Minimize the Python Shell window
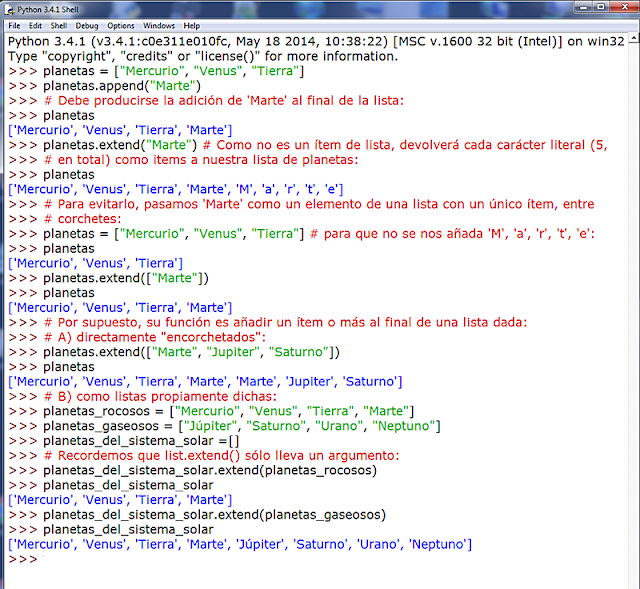The width and height of the screenshot is (640, 589). click(584, 7)
